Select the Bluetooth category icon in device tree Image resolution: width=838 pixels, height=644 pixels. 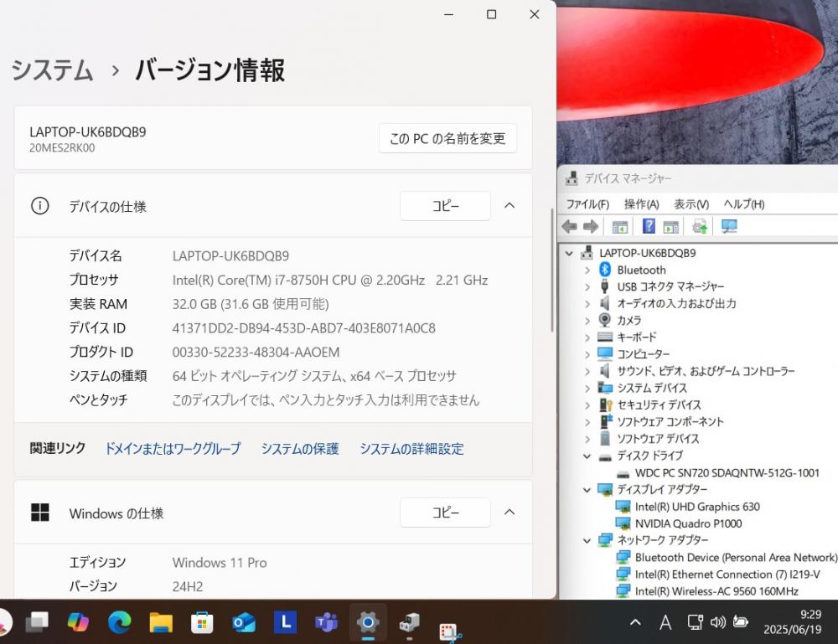pyautogui.click(x=605, y=270)
